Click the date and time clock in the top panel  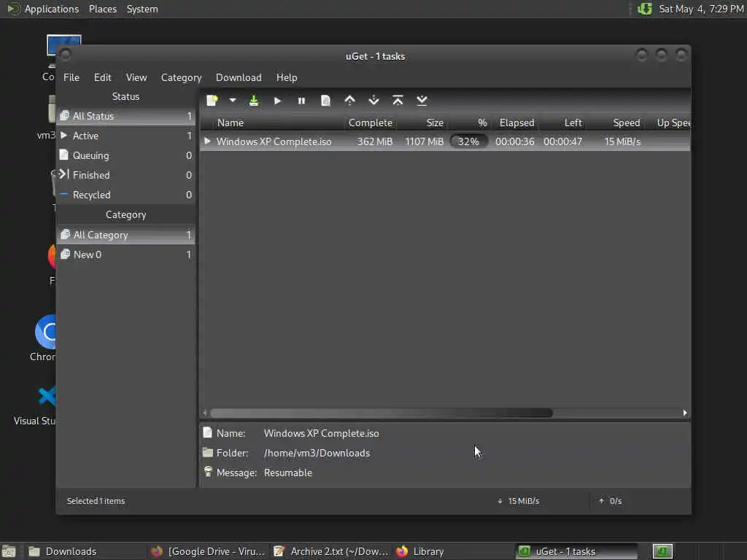coord(701,9)
